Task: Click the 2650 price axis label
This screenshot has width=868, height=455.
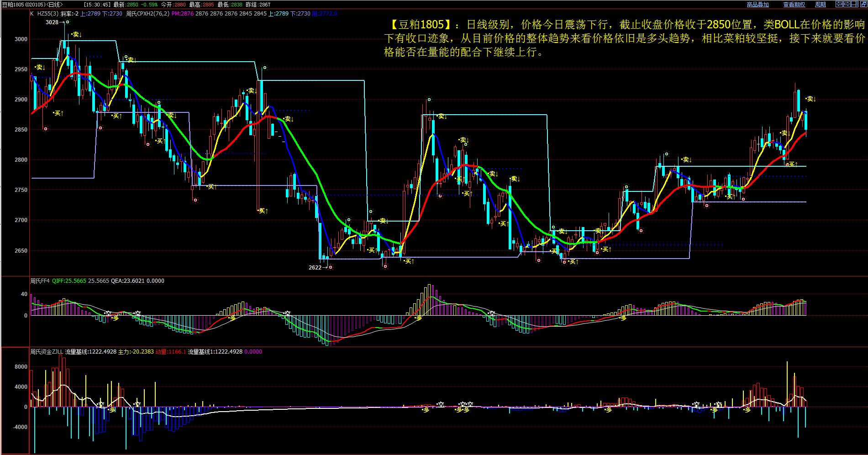Action: (x=21, y=251)
